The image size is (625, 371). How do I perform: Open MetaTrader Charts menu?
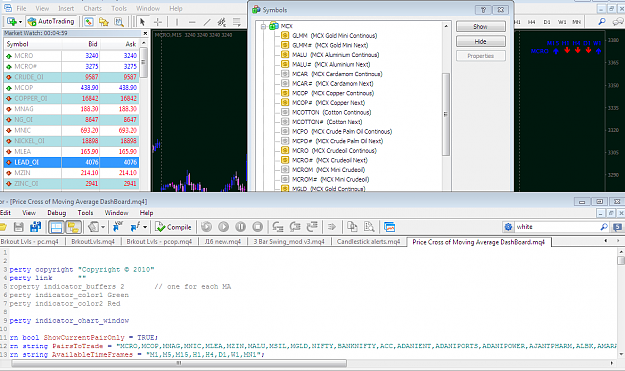[x=92, y=8]
